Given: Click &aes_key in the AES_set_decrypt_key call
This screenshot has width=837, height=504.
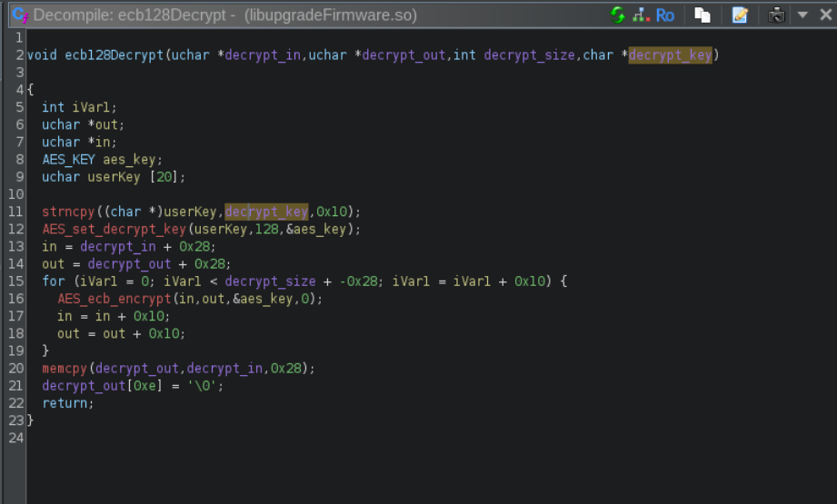Looking at the screenshot, I should tap(316, 230).
